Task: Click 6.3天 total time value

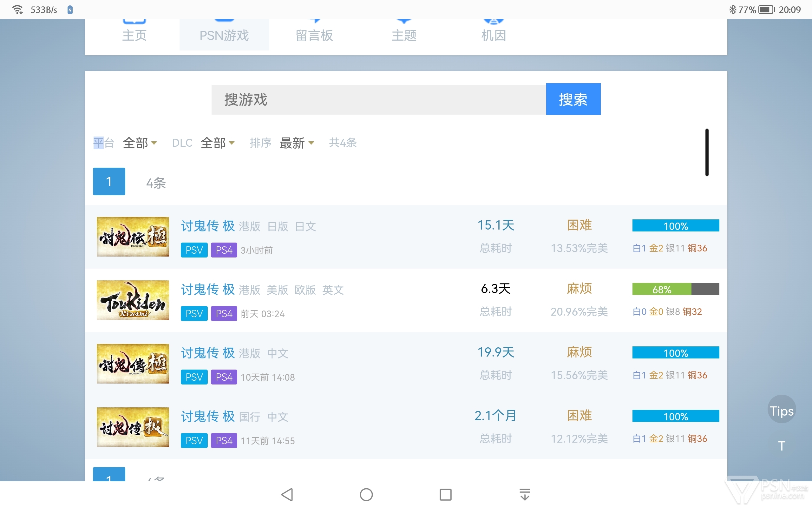Action: click(x=496, y=289)
